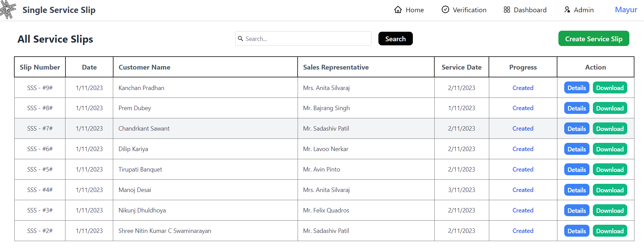
Task: Click the magnifier icon in search box
Action: 241,39
